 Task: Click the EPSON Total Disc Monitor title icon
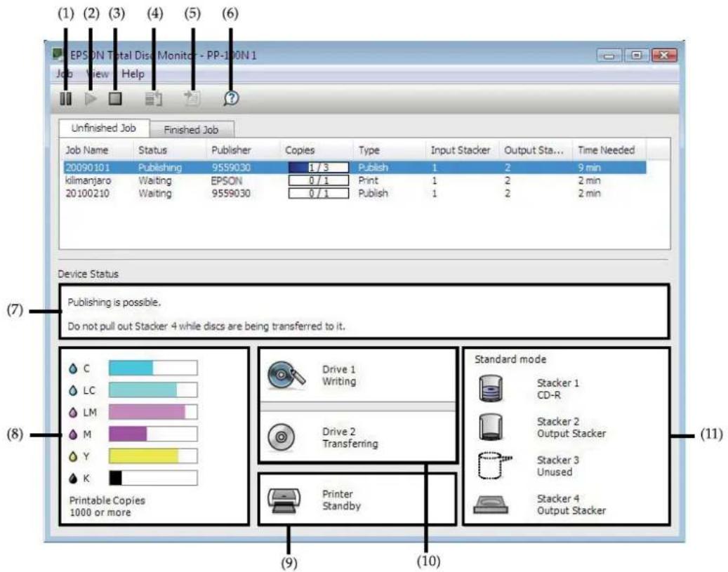coord(58,55)
